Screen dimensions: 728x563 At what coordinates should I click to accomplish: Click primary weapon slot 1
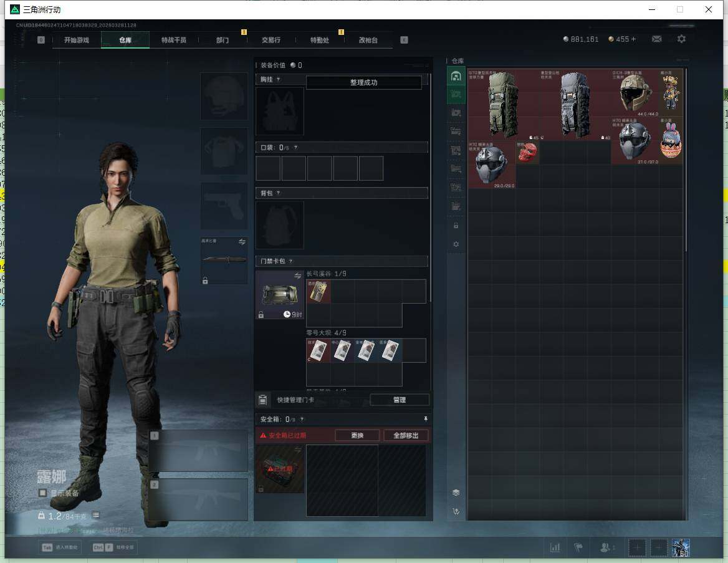198,451
